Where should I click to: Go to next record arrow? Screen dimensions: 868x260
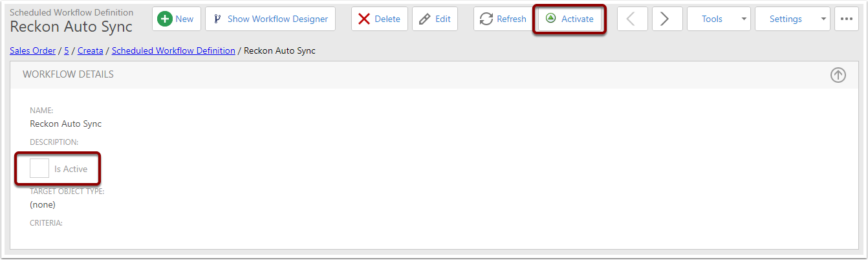pos(667,19)
